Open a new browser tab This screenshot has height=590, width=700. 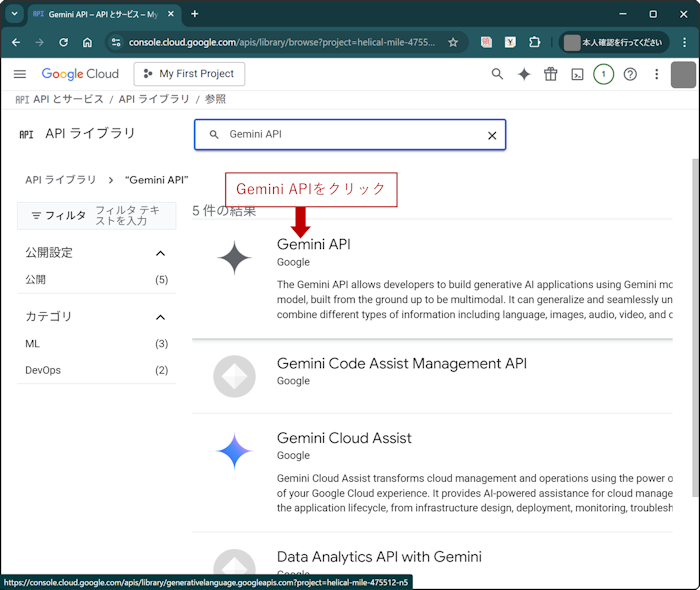click(195, 14)
